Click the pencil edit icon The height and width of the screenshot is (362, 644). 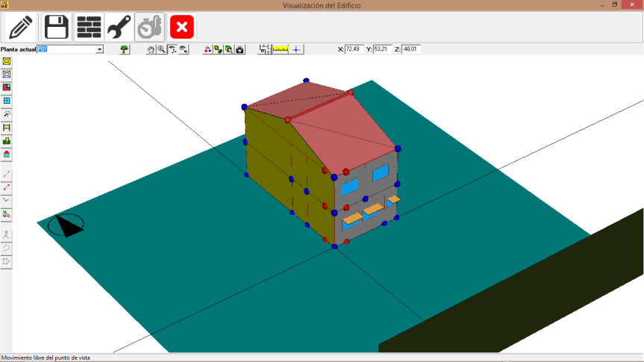point(22,28)
